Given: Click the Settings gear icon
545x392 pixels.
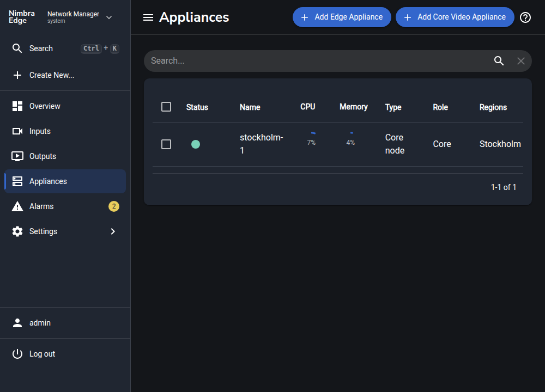Looking at the screenshot, I should pyautogui.click(x=17, y=231).
